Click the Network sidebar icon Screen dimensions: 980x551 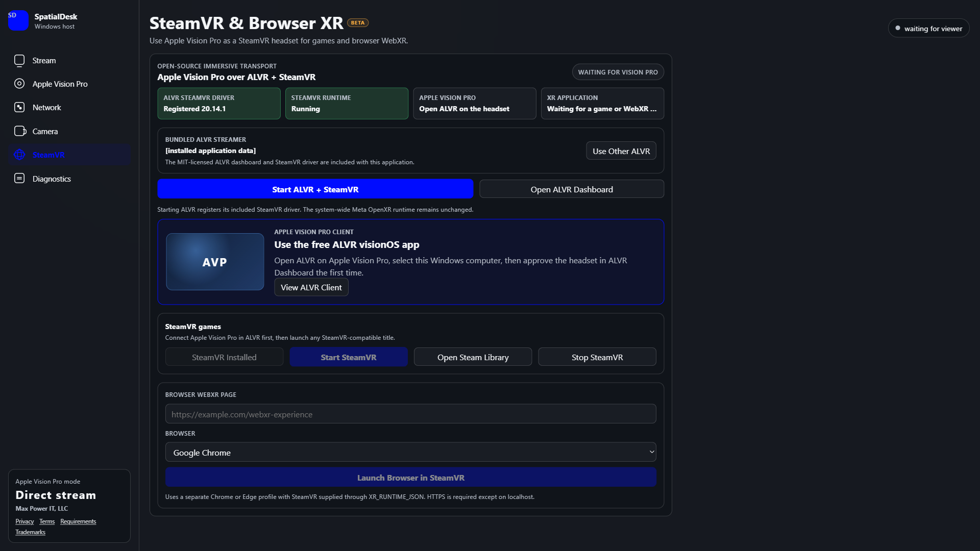(x=19, y=107)
